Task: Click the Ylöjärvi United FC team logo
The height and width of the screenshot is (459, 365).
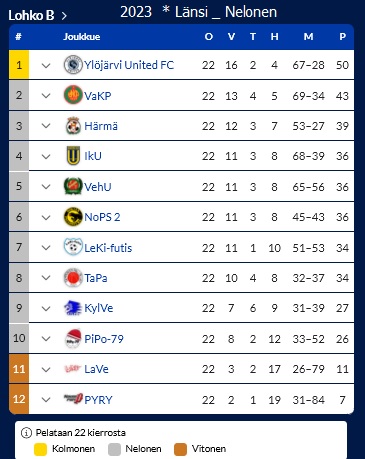Action: tap(73, 65)
